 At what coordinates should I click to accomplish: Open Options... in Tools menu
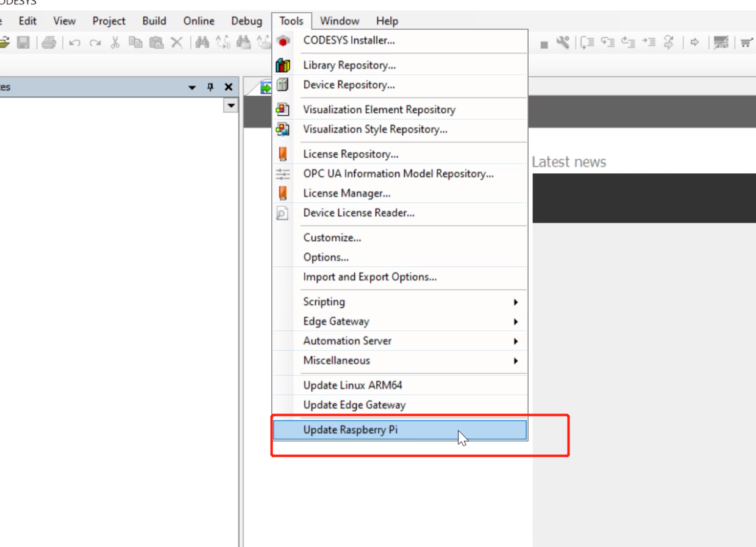(x=400, y=257)
